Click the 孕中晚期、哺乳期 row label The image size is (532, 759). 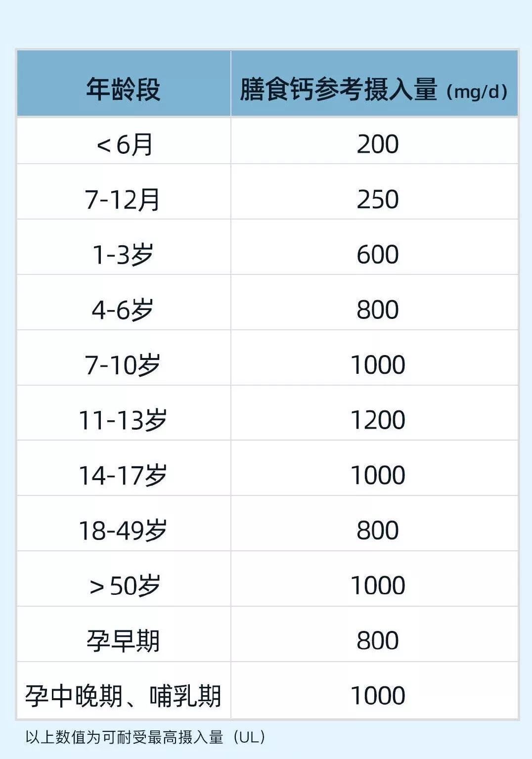point(123,696)
